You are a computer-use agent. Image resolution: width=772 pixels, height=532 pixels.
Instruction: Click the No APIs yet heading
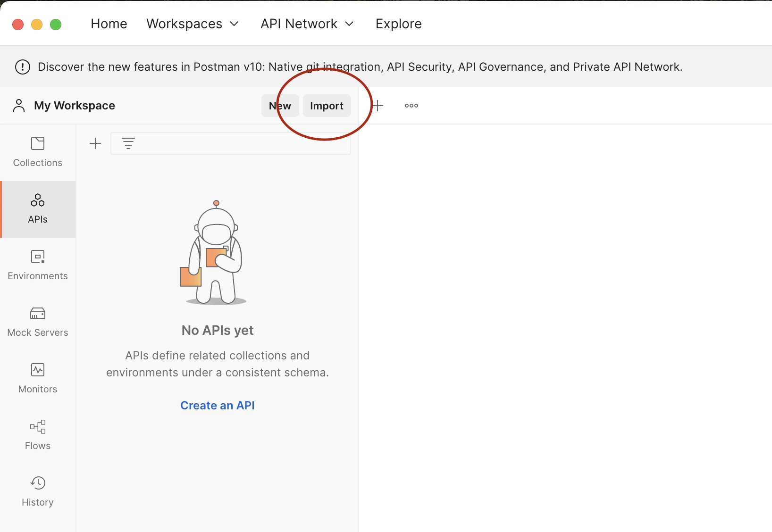point(218,330)
